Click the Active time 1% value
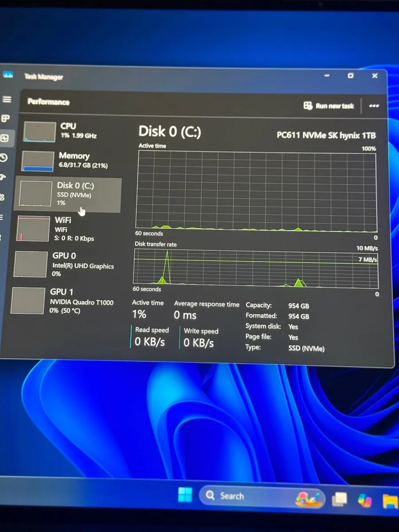Viewport: 399px width, 532px height. [x=139, y=314]
